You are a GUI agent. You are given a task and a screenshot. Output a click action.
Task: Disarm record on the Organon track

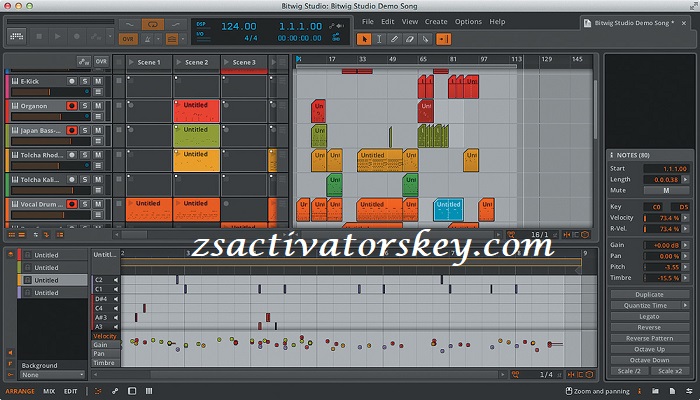[x=71, y=106]
